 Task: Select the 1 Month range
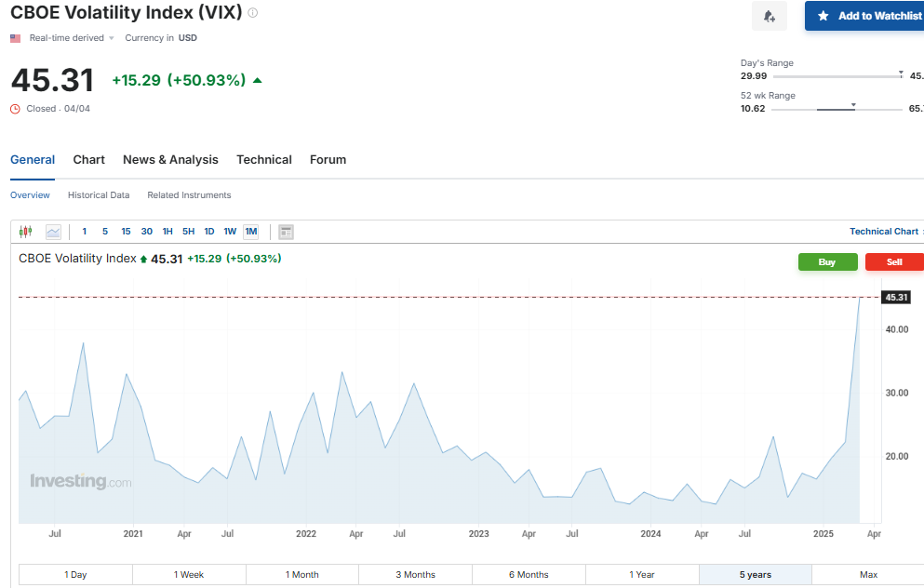(x=301, y=574)
